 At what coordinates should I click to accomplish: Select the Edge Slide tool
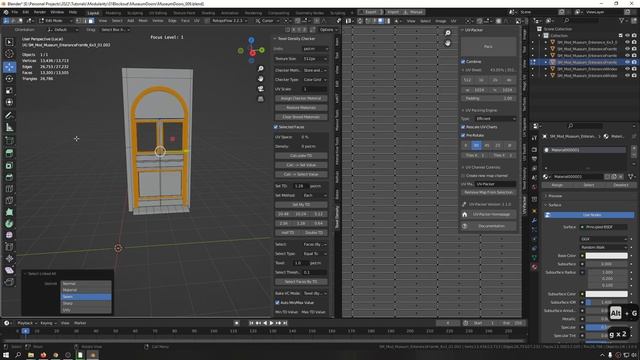tap(9, 247)
